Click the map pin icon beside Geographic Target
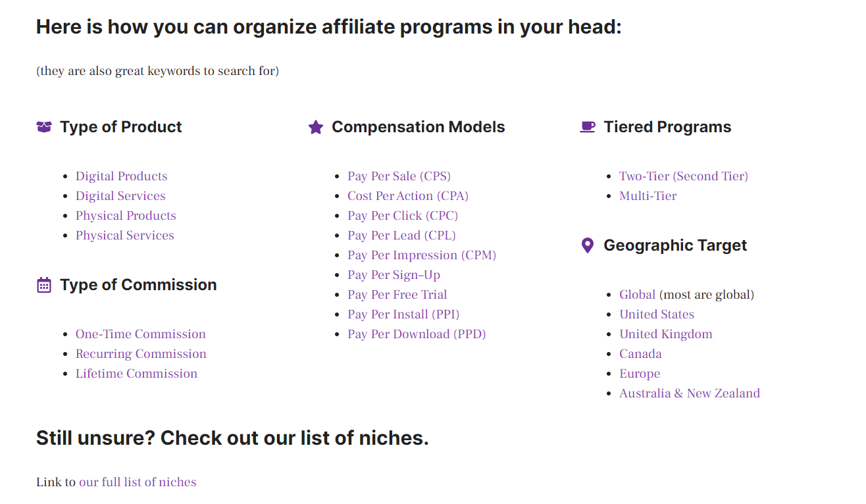The image size is (866, 504). click(x=588, y=245)
